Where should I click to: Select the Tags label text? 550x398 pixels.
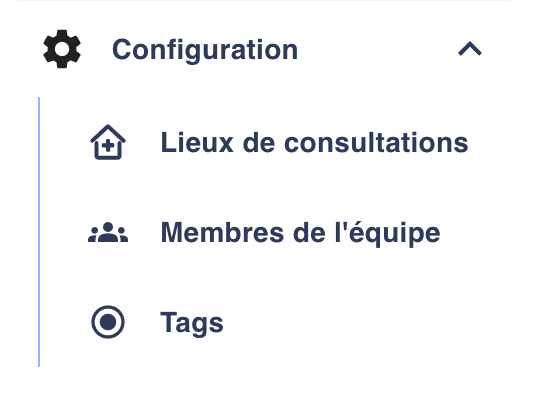tap(192, 323)
